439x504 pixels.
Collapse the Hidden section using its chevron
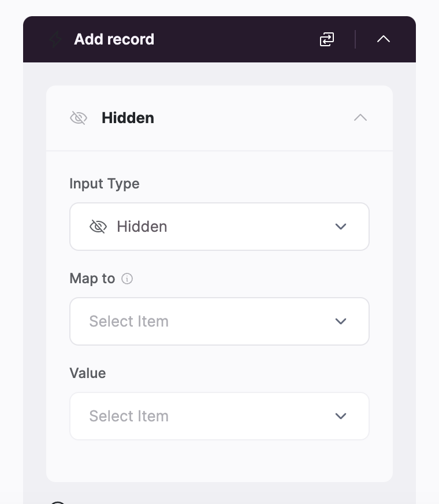point(360,117)
